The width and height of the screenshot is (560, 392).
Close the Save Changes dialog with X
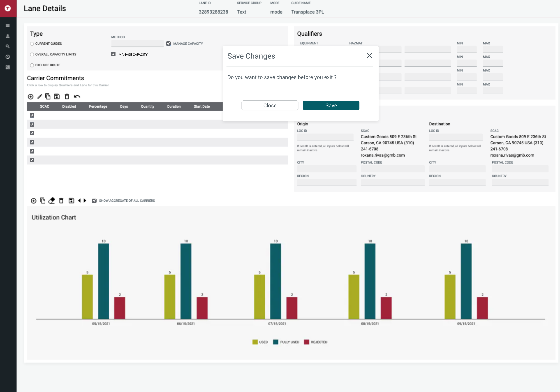click(369, 56)
